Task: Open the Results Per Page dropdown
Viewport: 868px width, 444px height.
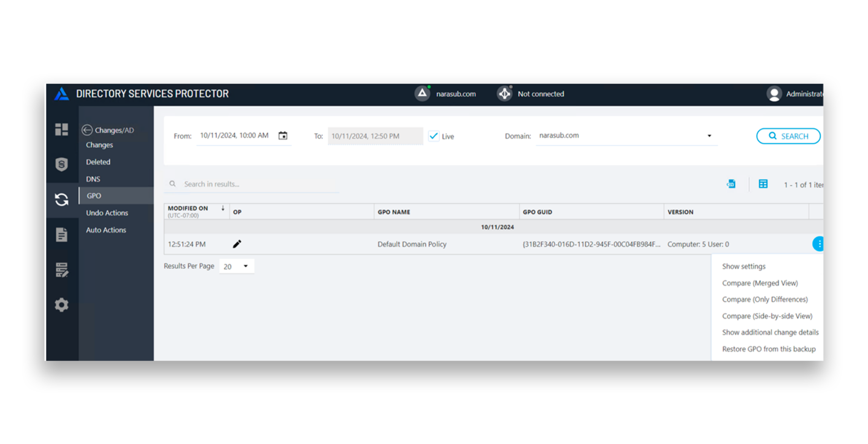Action: [x=236, y=266]
